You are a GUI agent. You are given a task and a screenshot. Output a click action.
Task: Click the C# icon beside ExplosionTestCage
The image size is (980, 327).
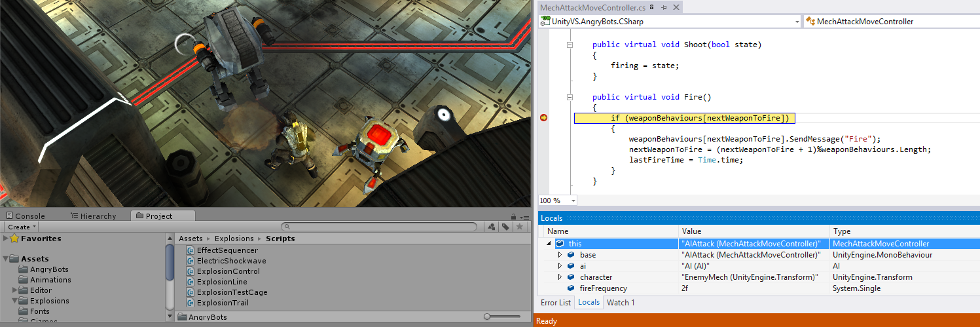click(191, 292)
